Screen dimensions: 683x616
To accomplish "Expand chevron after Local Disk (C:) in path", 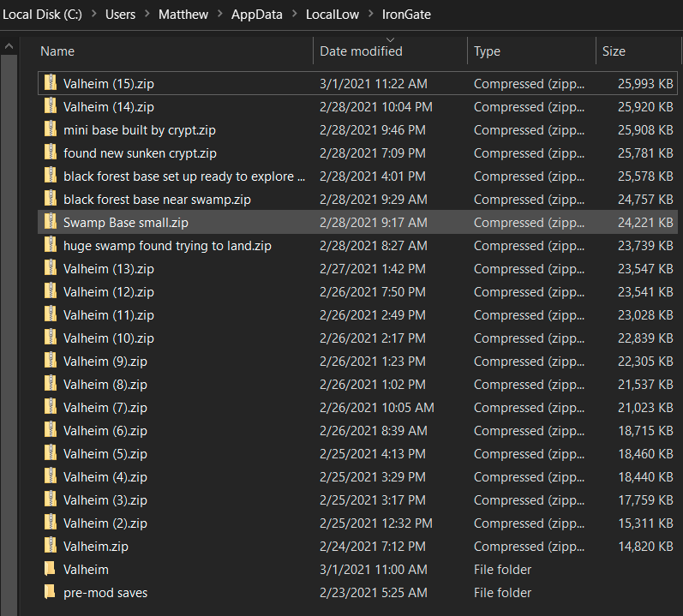I will click(93, 14).
